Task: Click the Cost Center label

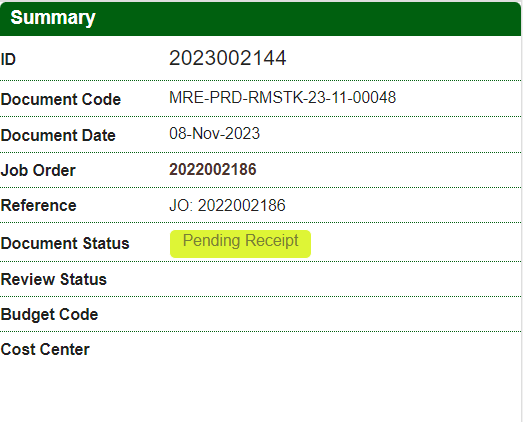Action: click(x=45, y=350)
